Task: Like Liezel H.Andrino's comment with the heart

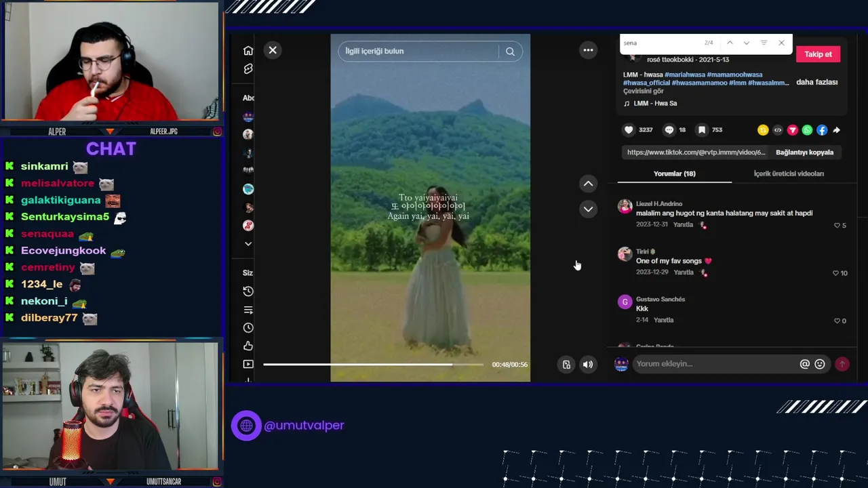Action: click(837, 226)
